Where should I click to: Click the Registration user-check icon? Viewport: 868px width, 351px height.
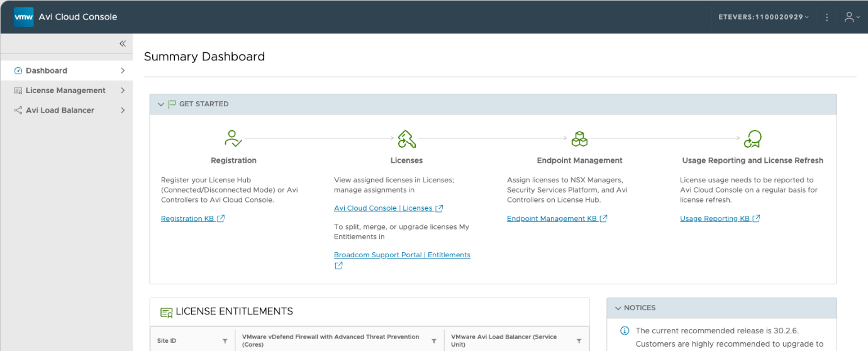[x=233, y=138]
